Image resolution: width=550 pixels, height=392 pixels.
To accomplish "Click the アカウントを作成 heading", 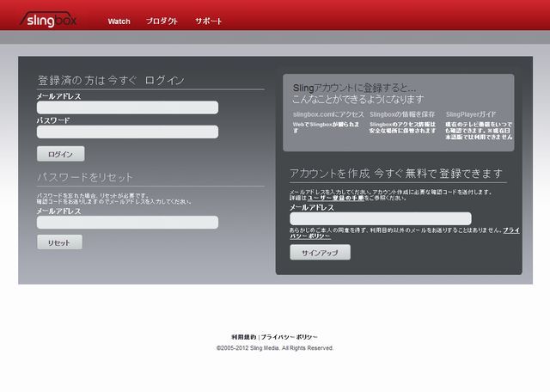I will pyautogui.click(x=396, y=174).
